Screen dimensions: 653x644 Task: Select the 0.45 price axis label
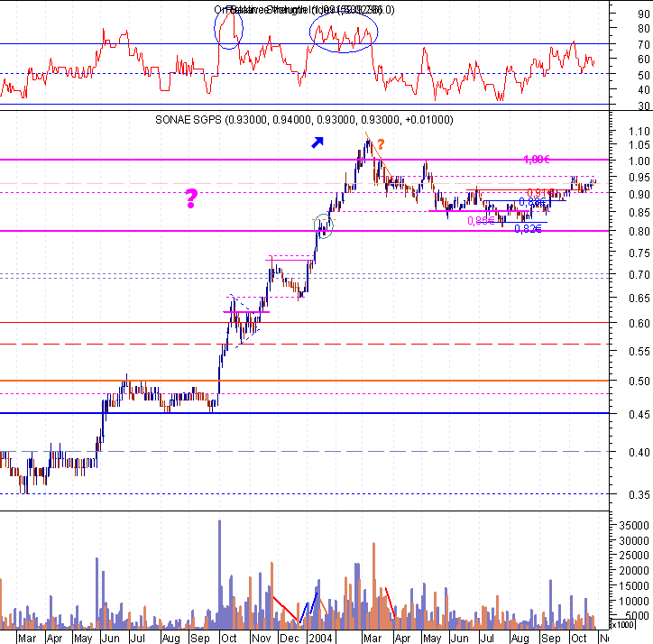[639, 415]
